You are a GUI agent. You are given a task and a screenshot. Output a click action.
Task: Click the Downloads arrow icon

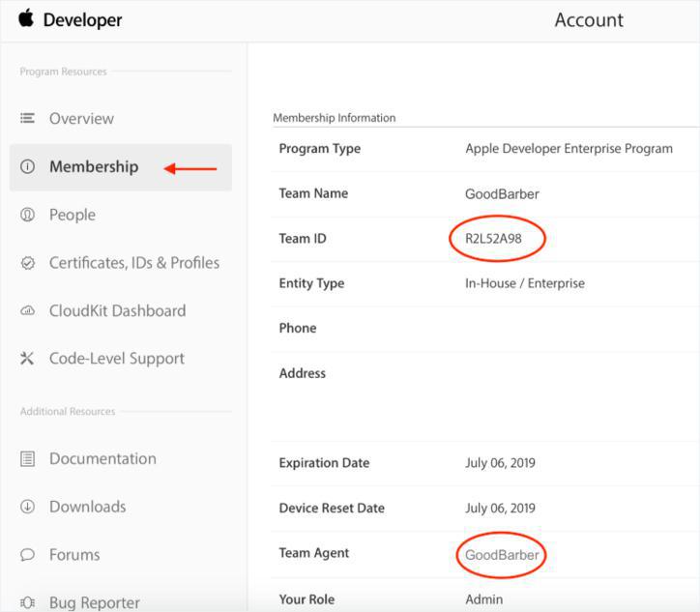click(x=27, y=507)
